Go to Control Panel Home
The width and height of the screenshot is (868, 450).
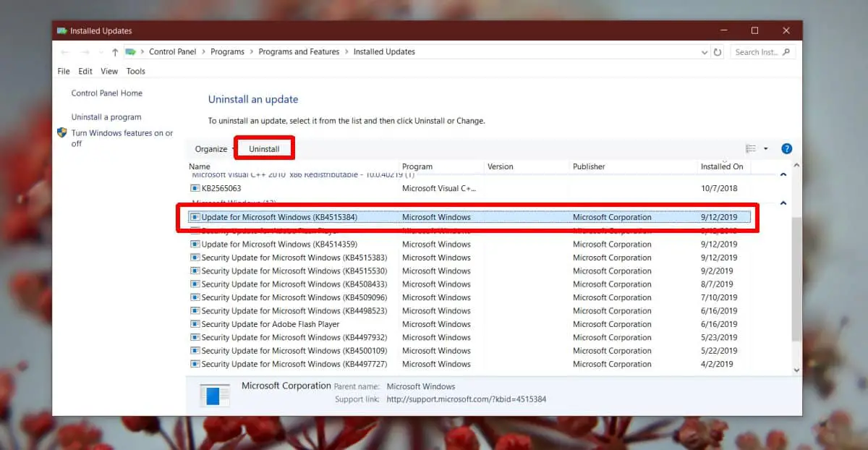(x=107, y=93)
